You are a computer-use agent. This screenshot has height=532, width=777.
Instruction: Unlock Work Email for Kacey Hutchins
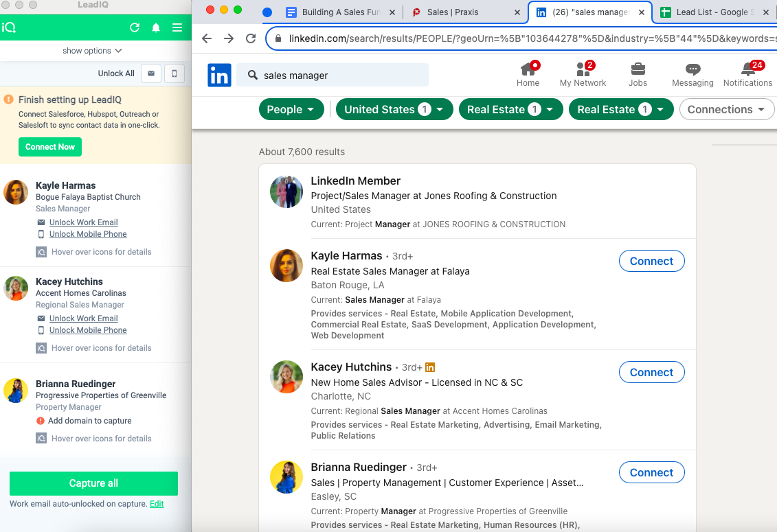pyautogui.click(x=83, y=319)
